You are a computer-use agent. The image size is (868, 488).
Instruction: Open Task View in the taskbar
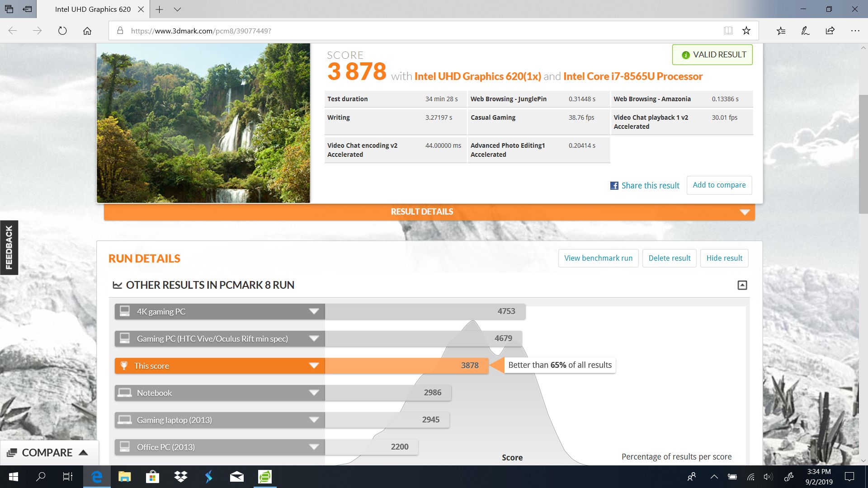68,477
